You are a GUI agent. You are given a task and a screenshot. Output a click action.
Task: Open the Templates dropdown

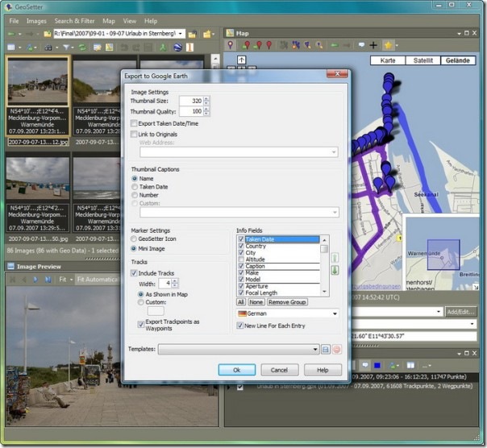[315, 349]
